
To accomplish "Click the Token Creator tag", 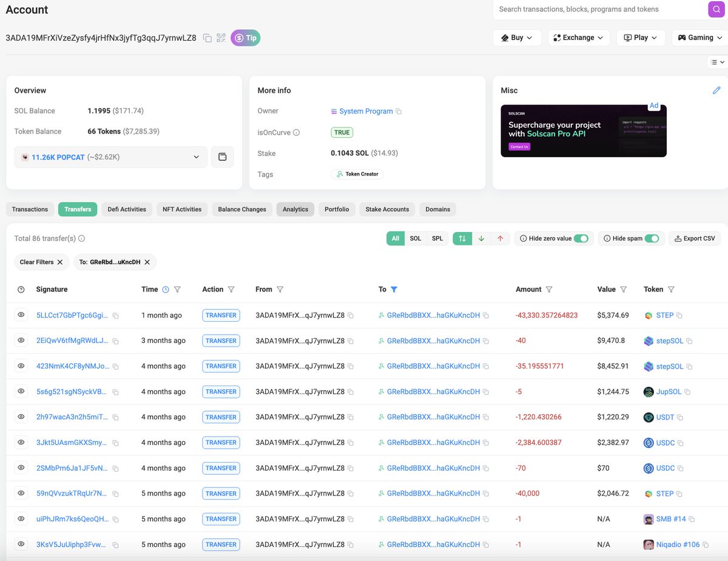I will pyautogui.click(x=357, y=174).
